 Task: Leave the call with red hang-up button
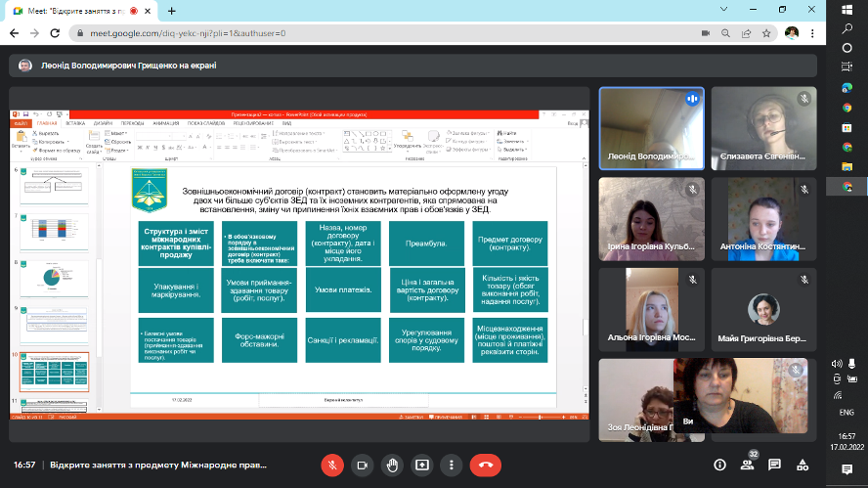pyautogui.click(x=486, y=466)
